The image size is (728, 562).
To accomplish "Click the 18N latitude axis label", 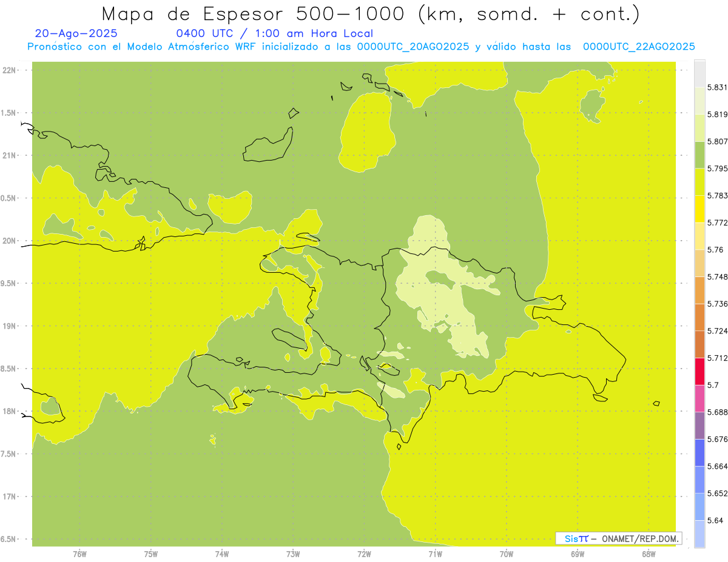I will pyautogui.click(x=8, y=412).
